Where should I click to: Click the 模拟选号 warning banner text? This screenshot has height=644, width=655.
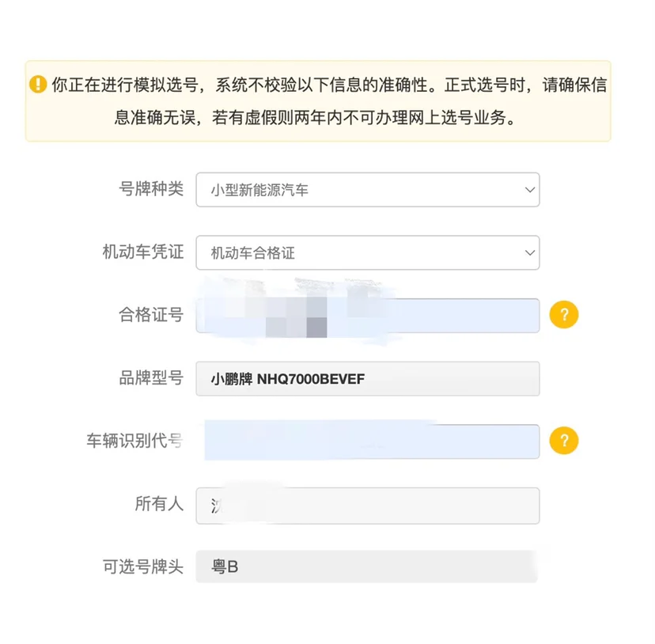coord(329,101)
